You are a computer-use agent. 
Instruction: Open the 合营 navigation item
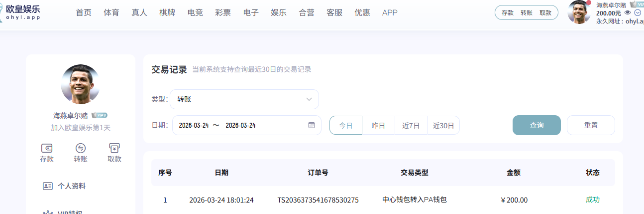(x=307, y=13)
